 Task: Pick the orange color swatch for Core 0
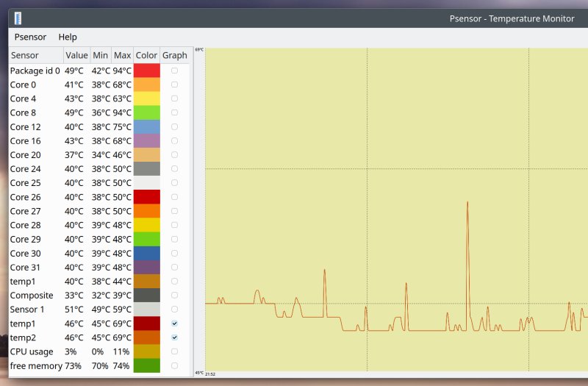146,85
